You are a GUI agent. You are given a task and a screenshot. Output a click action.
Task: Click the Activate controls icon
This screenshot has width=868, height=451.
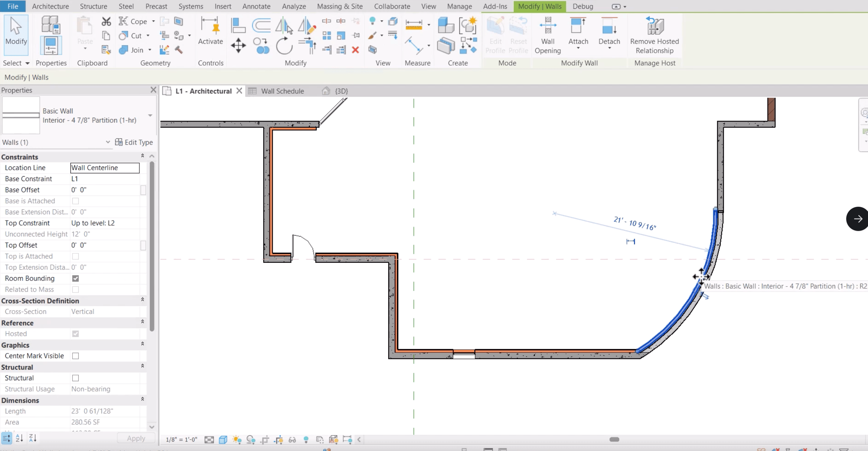tap(210, 26)
